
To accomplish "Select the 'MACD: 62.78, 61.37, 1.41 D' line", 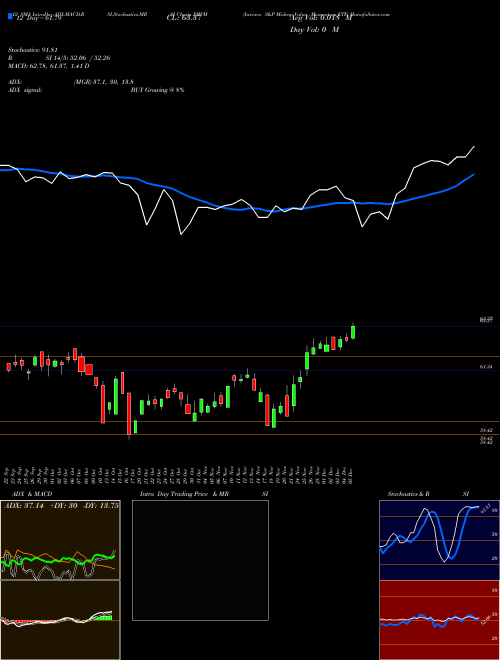I will (x=49, y=66).
